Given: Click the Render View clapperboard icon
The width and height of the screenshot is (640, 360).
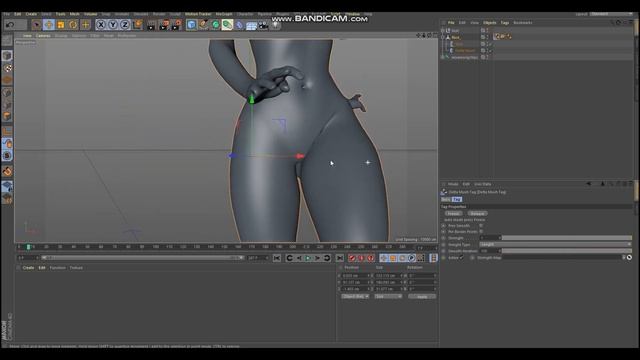Looking at the screenshot, I should click(151, 25).
